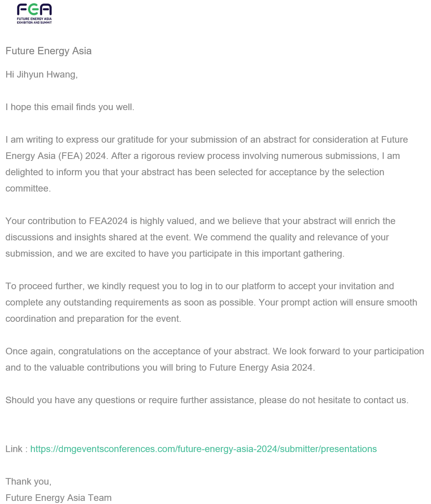Click the line starting complete any outstanding requirements
The image size is (431, 504).
coord(211,302)
